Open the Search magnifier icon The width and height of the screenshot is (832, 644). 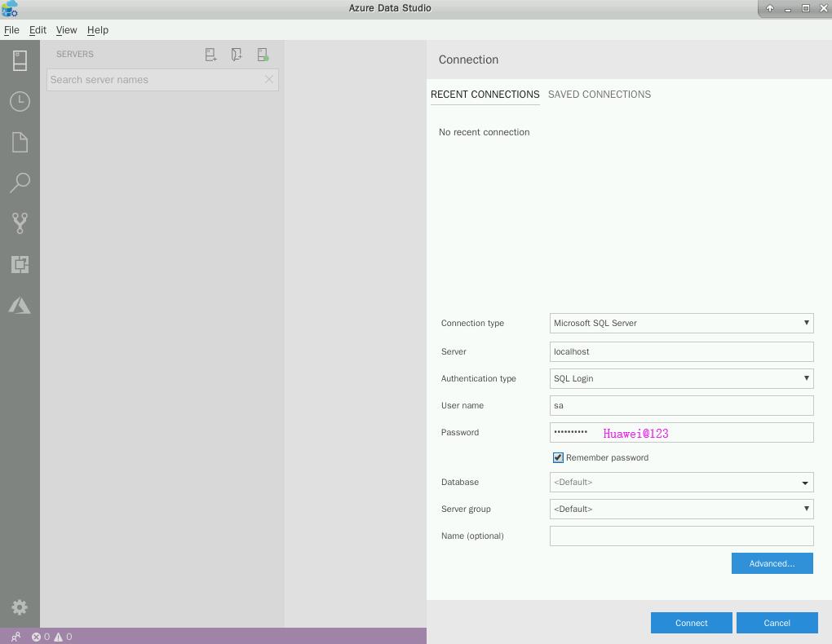20,183
